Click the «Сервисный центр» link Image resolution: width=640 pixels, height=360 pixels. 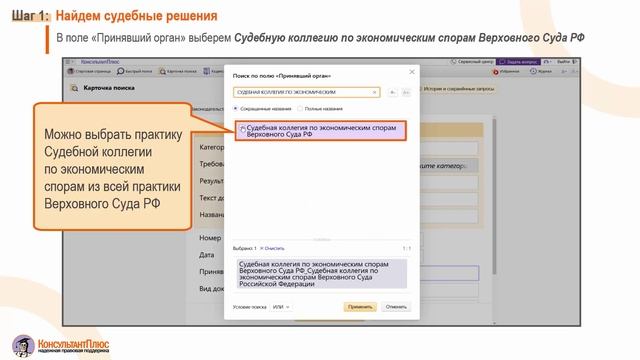tap(472, 62)
